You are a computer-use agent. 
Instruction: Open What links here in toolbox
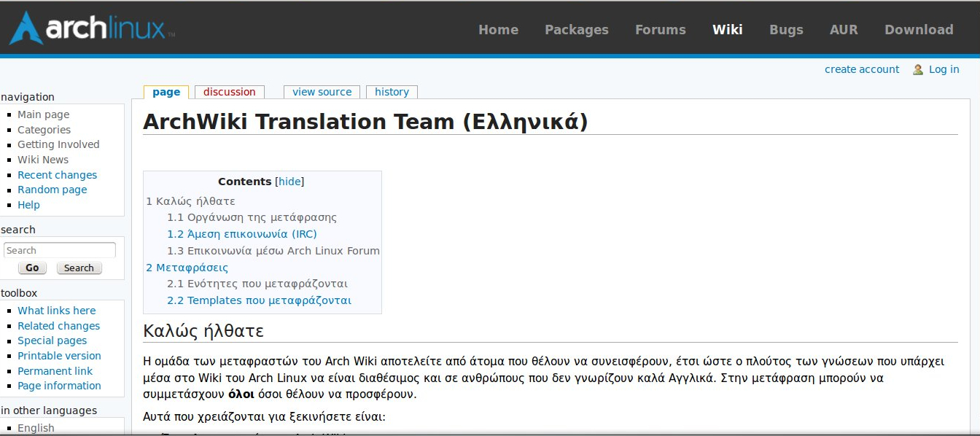[56, 311]
